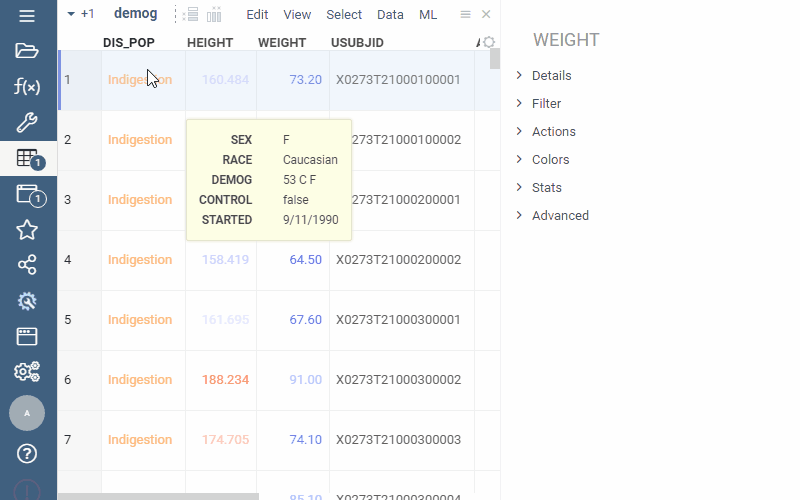The height and width of the screenshot is (500, 800).
Task: Expand the Filter section
Action: [x=546, y=104]
